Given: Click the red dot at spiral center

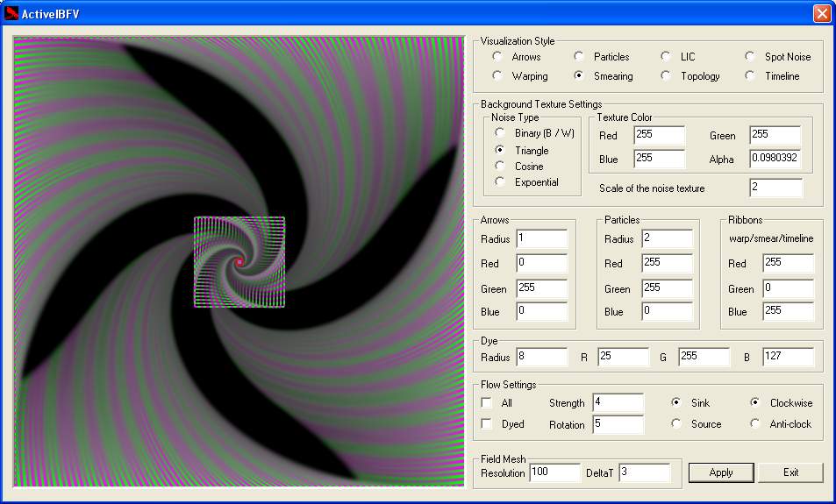Looking at the screenshot, I should point(239,261).
